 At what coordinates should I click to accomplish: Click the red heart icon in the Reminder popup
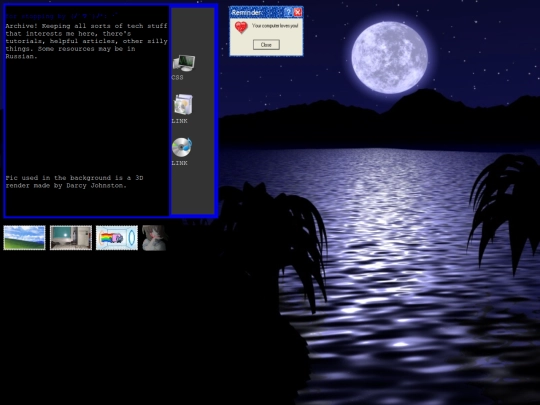pyautogui.click(x=241, y=27)
